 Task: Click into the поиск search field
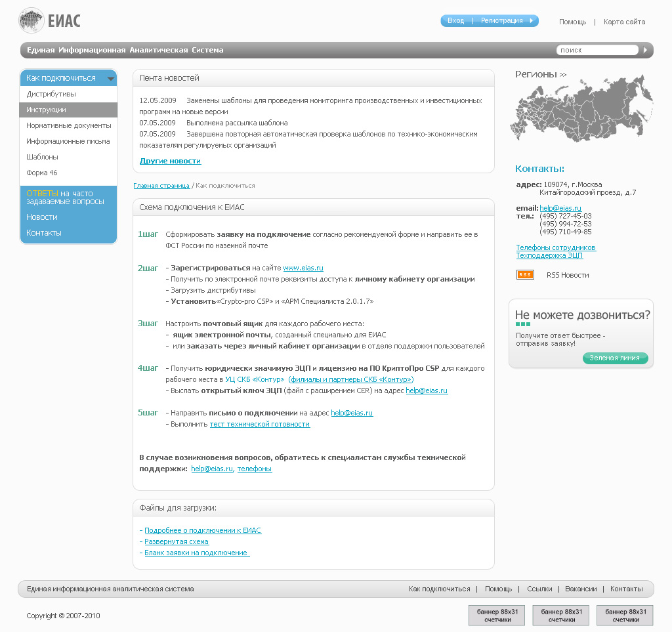(597, 50)
